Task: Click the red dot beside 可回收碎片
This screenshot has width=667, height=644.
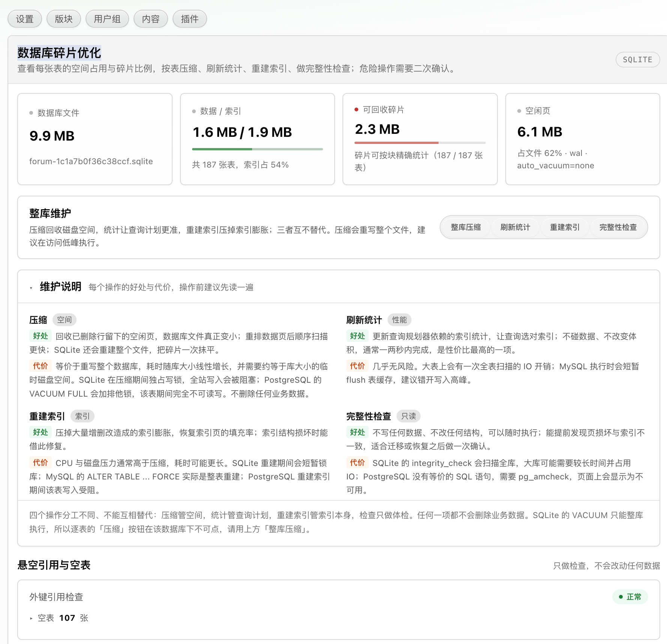Action: (x=356, y=109)
